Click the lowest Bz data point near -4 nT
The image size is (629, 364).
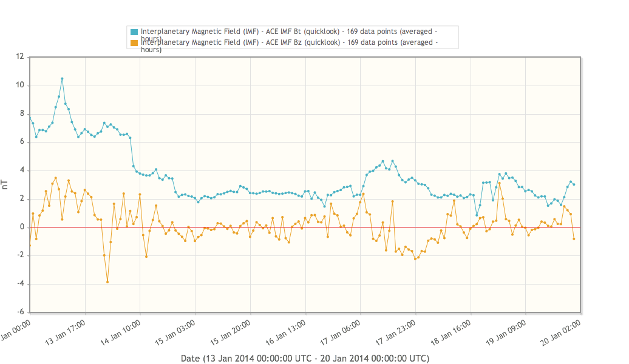click(x=107, y=281)
